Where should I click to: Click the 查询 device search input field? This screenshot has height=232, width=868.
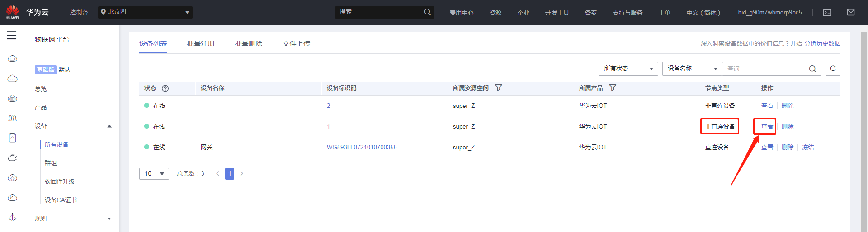tap(764, 69)
